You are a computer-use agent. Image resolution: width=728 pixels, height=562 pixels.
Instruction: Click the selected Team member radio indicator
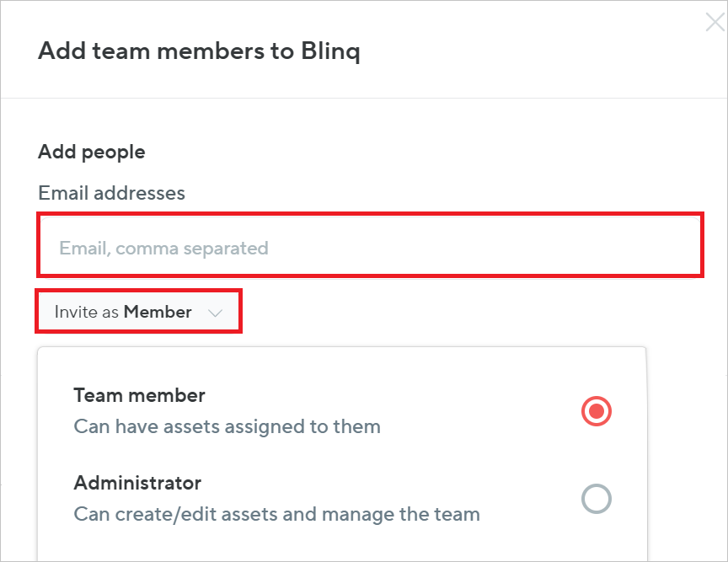pyautogui.click(x=596, y=411)
